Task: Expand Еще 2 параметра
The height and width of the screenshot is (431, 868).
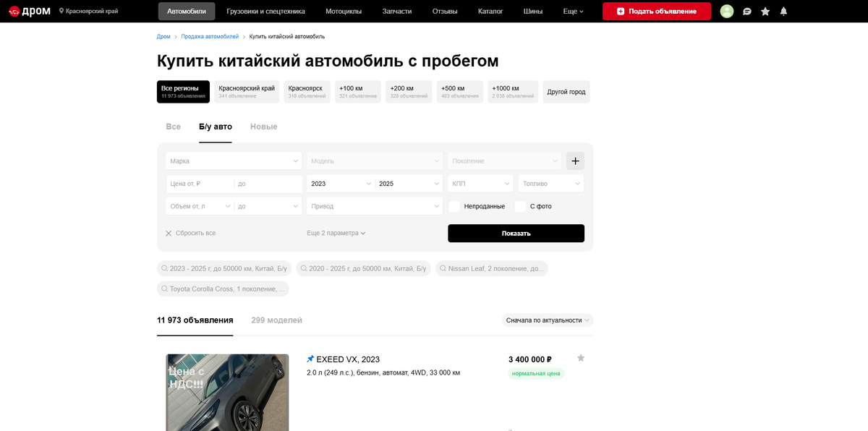Action: (x=336, y=233)
